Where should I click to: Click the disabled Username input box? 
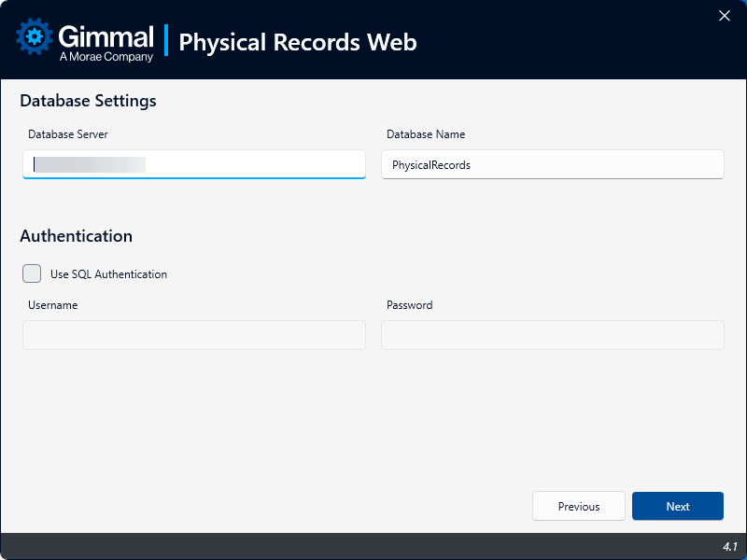(194, 335)
